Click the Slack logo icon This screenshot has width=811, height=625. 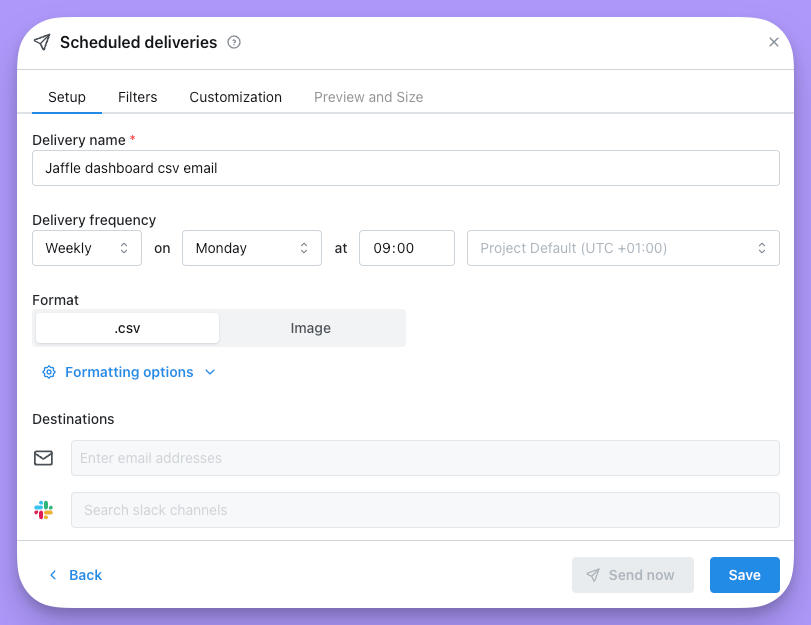(x=43, y=510)
